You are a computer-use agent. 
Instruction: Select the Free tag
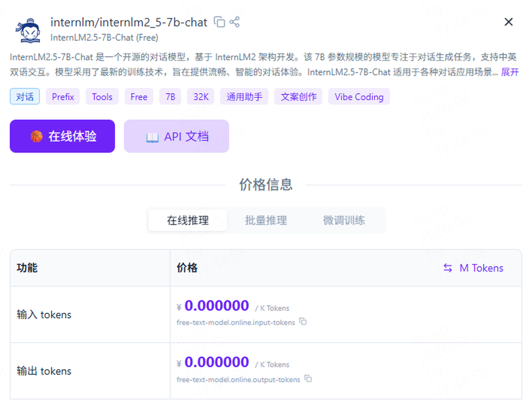(x=139, y=97)
